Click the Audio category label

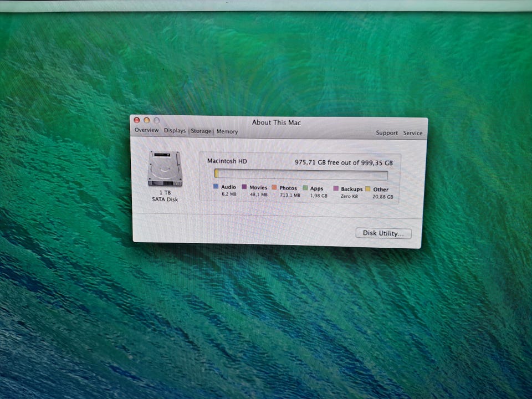[228, 187]
